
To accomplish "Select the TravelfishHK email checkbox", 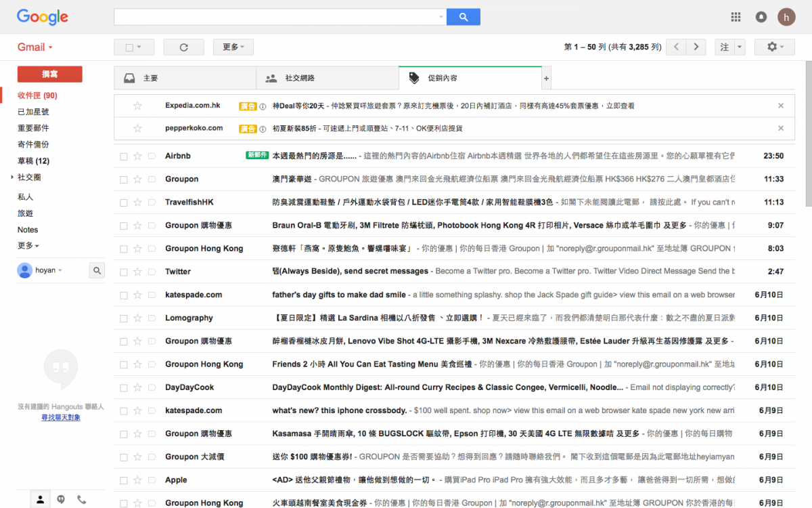I will click(x=124, y=203).
